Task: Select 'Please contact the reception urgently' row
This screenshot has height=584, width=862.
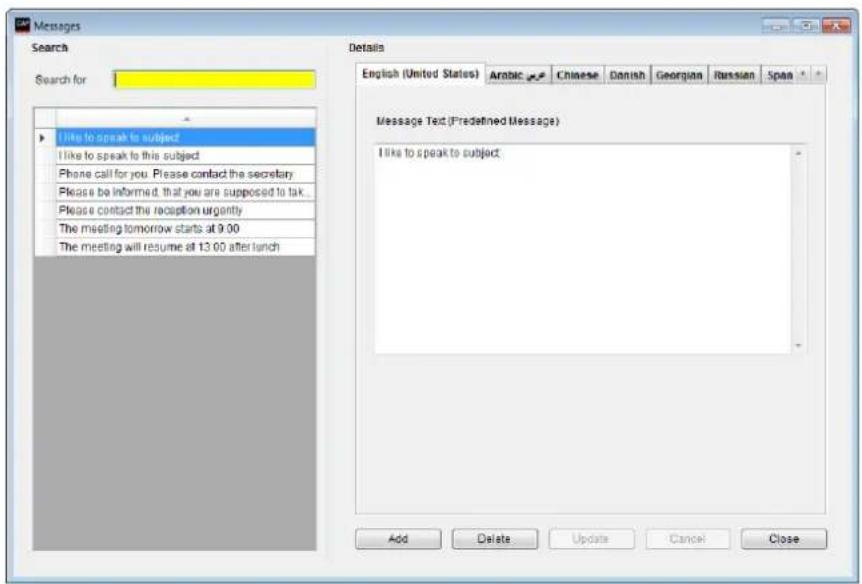Action: [186, 210]
